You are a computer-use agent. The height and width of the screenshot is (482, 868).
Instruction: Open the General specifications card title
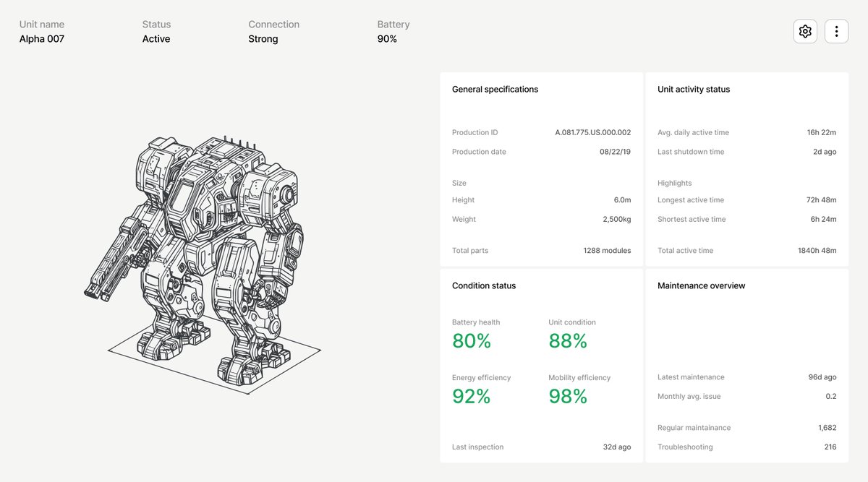point(495,90)
